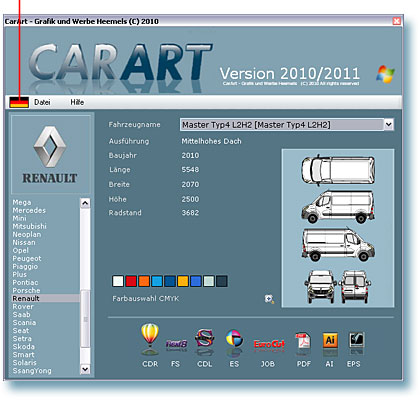Select Porsche in the brand list
Viewport: 420px width, 400px height.
[26, 290]
